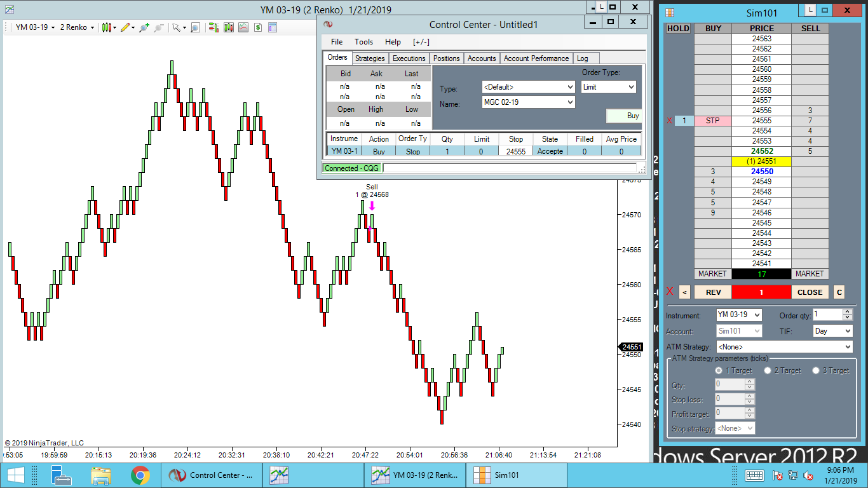Click the chart Properties icon

[x=273, y=27]
